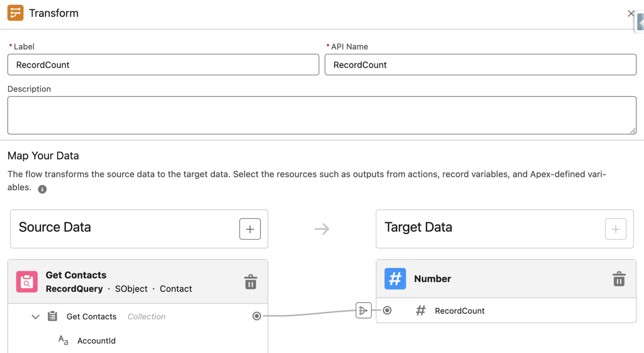Screen dimensions: 644x353
Task: Click the orange Transform element icon
Action: click(x=16, y=13)
